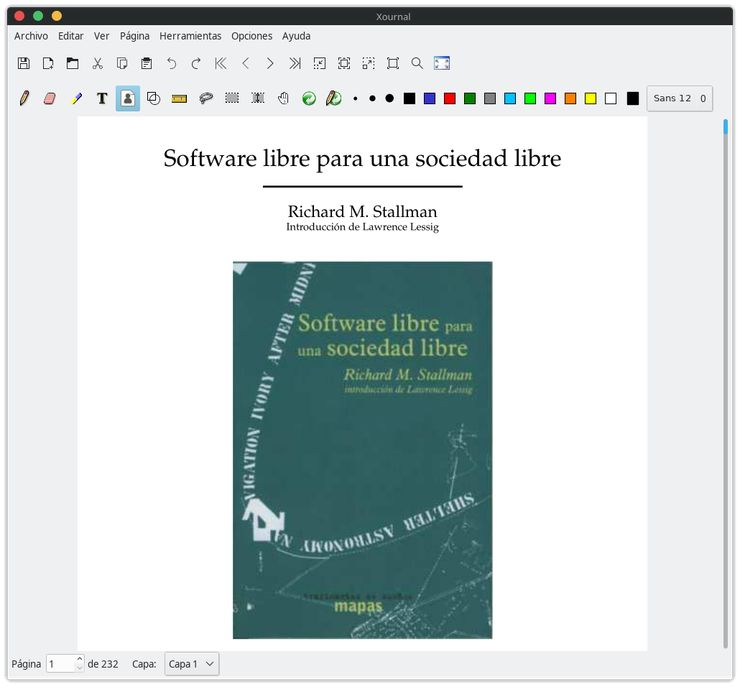
Task: Click the page number input field
Action: (x=60, y=664)
